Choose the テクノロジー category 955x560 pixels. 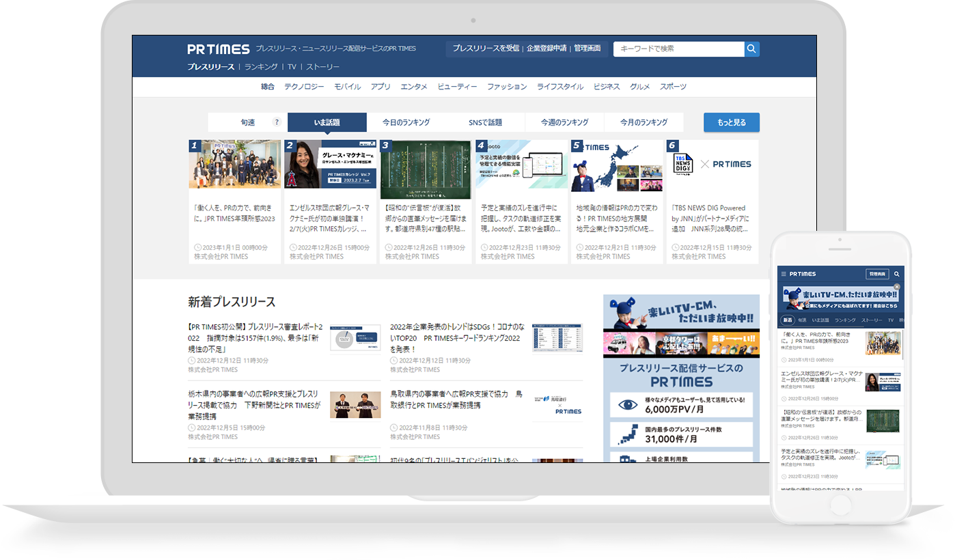point(304,87)
